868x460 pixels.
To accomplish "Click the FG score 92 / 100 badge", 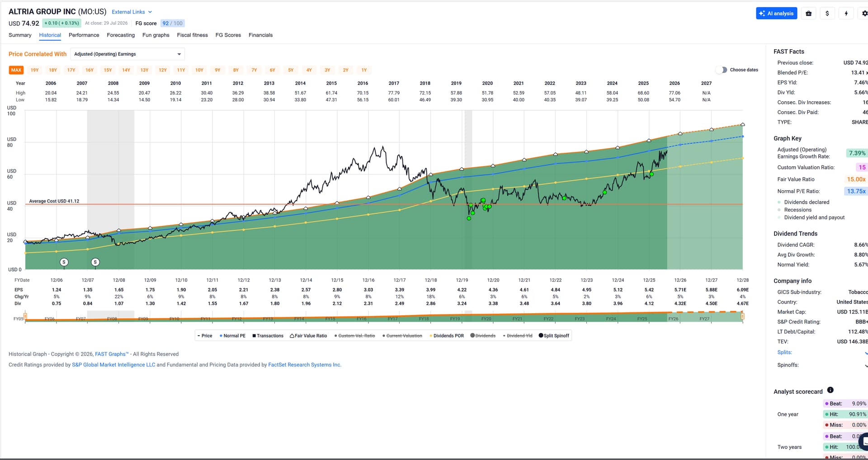I will pos(173,23).
